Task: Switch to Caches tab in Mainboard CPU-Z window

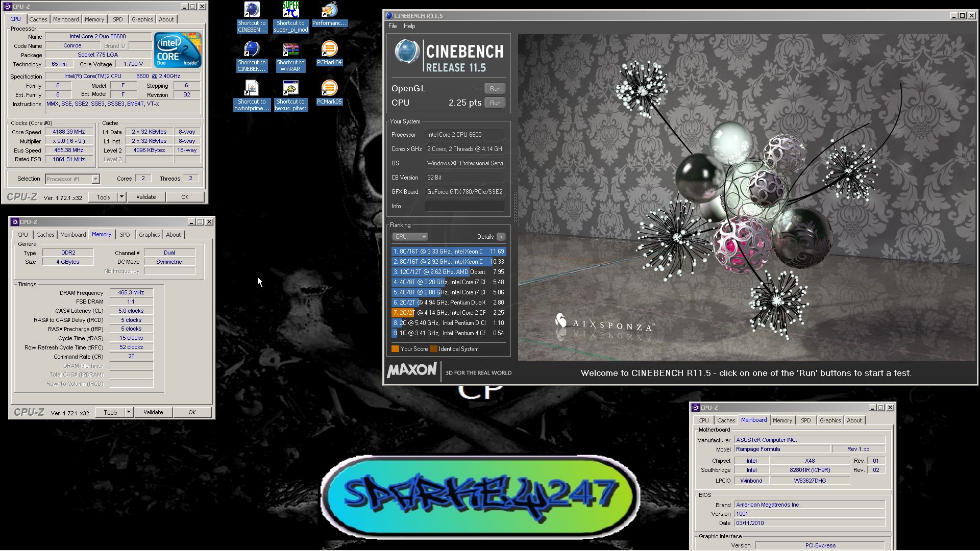Action: click(726, 420)
